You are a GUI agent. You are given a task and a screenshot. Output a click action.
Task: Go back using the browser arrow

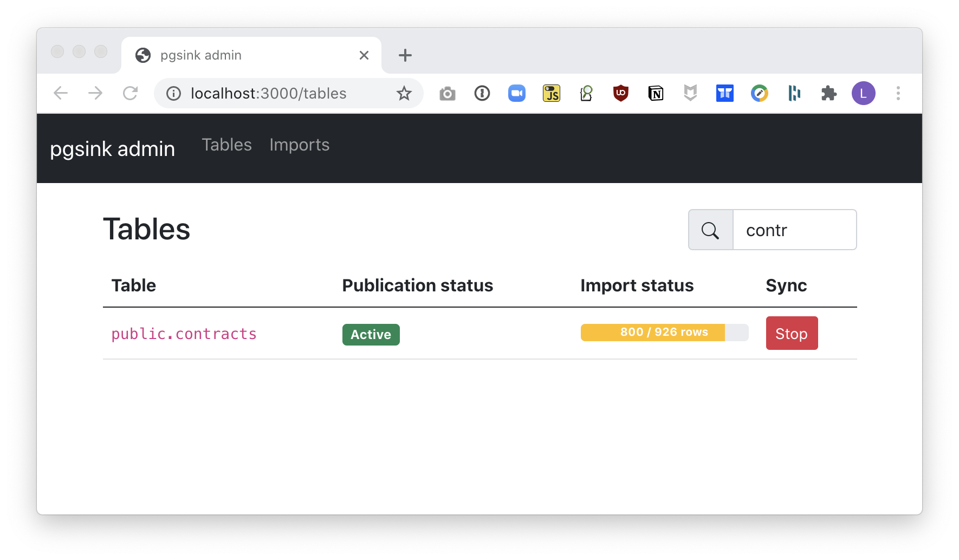(61, 93)
